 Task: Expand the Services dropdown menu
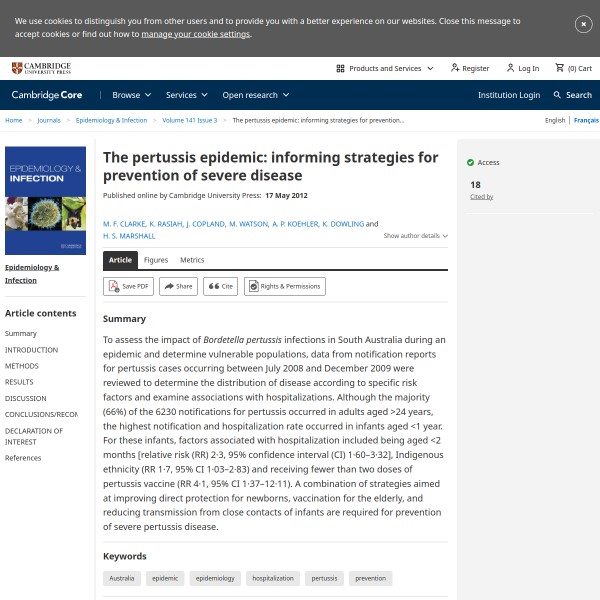coord(187,95)
